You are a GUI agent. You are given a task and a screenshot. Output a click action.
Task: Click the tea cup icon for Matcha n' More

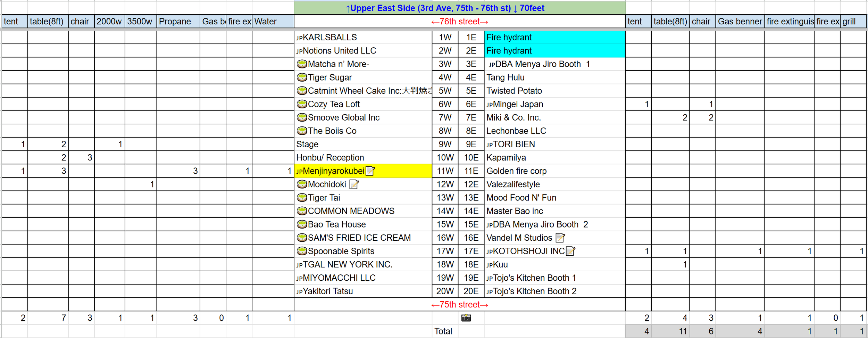point(302,64)
